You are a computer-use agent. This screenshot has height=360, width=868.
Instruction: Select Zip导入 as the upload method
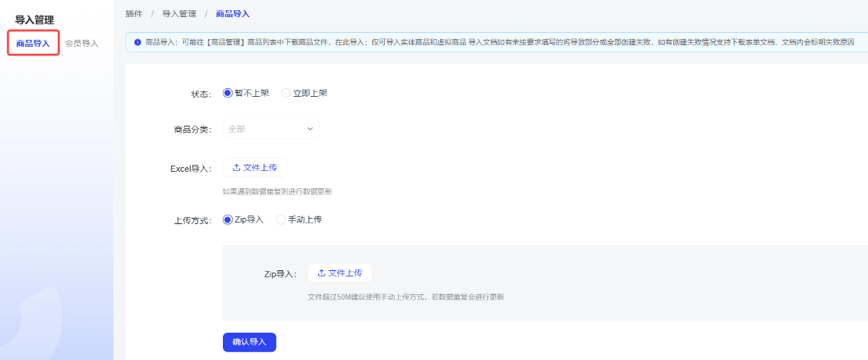[x=228, y=219]
